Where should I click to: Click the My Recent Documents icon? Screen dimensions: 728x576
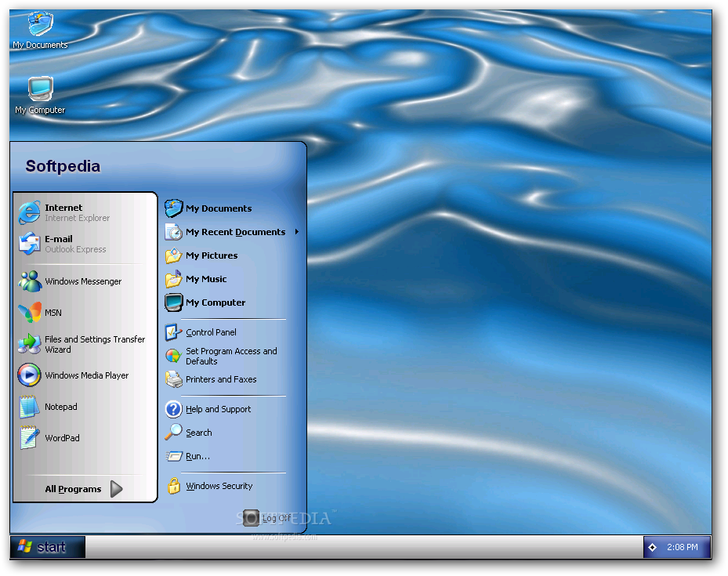click(174, 232)
